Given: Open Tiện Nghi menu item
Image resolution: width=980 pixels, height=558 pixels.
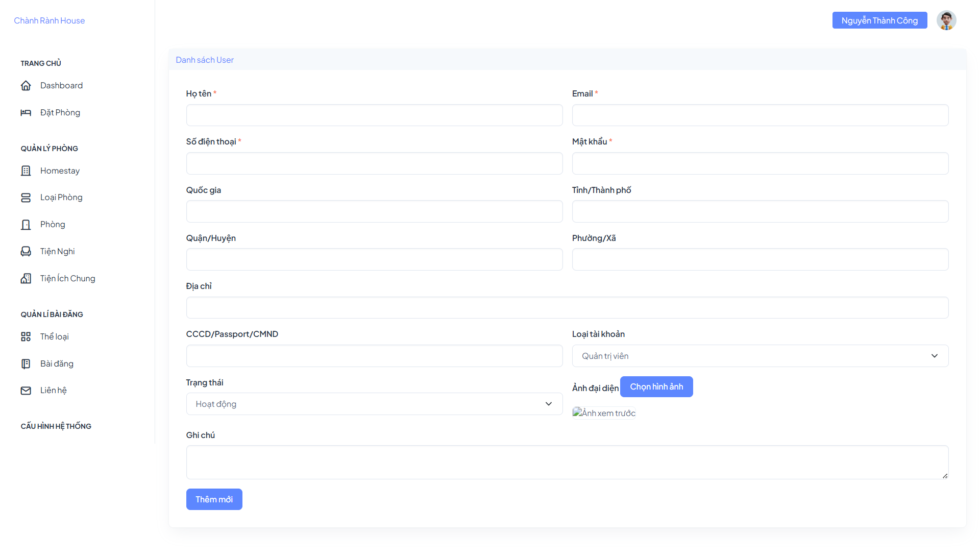Looking at the screenshot, I should coord(57,252).
